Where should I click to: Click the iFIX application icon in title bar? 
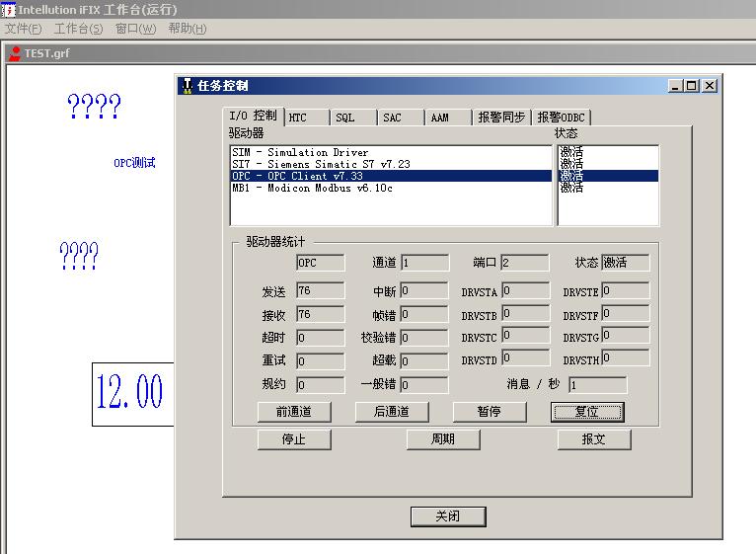(9, 10)
